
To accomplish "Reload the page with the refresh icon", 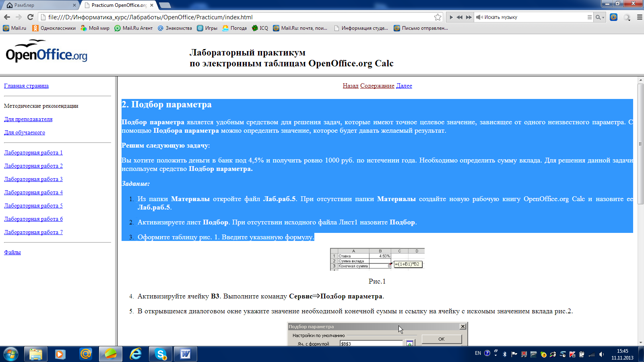I will [30, 17].
